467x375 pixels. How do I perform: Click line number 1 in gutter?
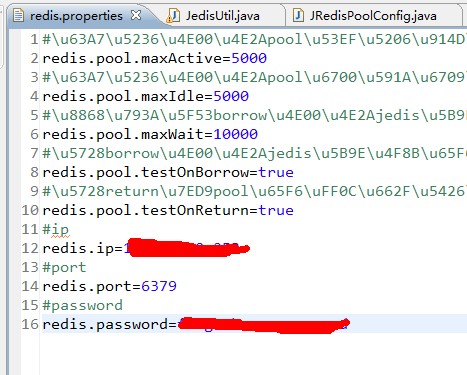click(34, 39)
